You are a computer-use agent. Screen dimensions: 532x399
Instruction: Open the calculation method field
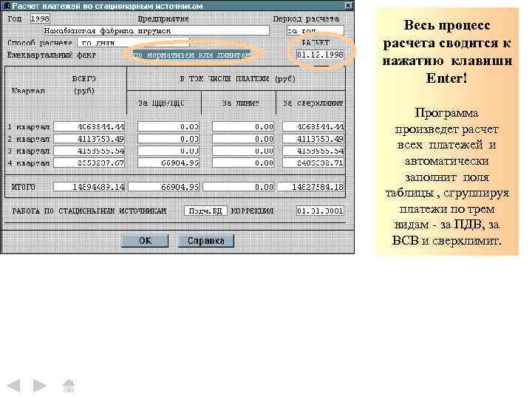tap(133, 42)
